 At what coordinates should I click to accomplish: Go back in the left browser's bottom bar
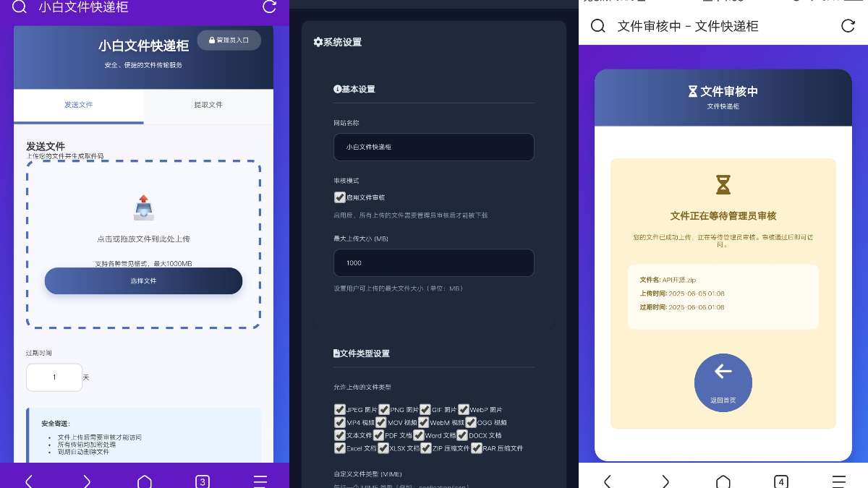29,481
